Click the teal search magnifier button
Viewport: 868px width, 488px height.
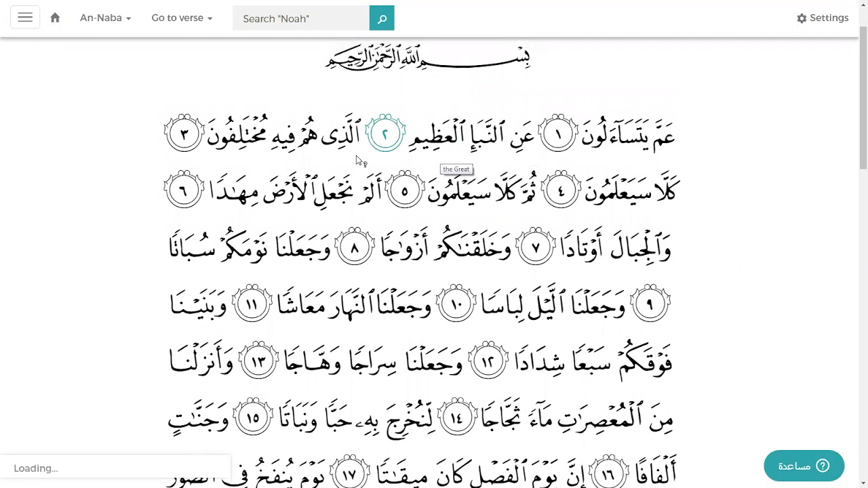point(382,18)
